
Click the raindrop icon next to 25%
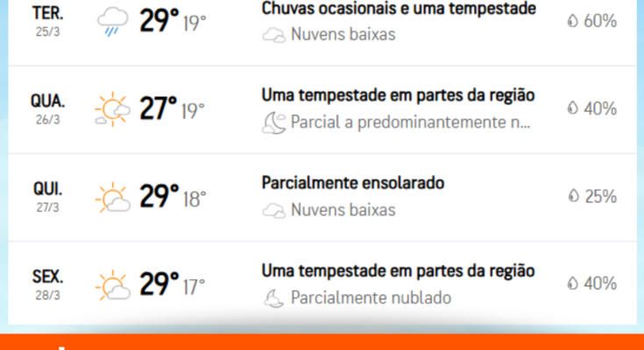point(573,196)
